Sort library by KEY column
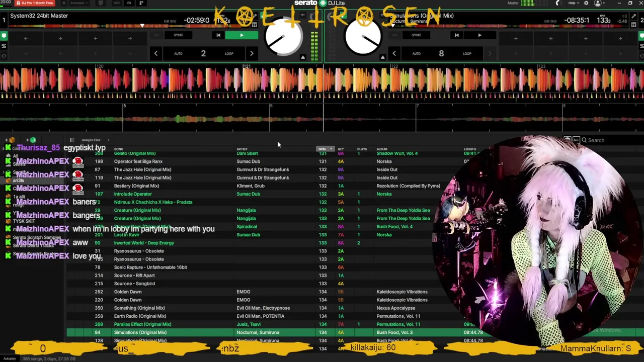Viewport: 644px width, 362px height. point(341,149)
